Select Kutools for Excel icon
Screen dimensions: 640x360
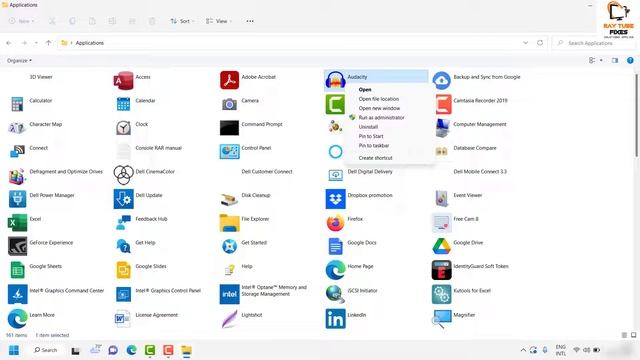(442, 294)
